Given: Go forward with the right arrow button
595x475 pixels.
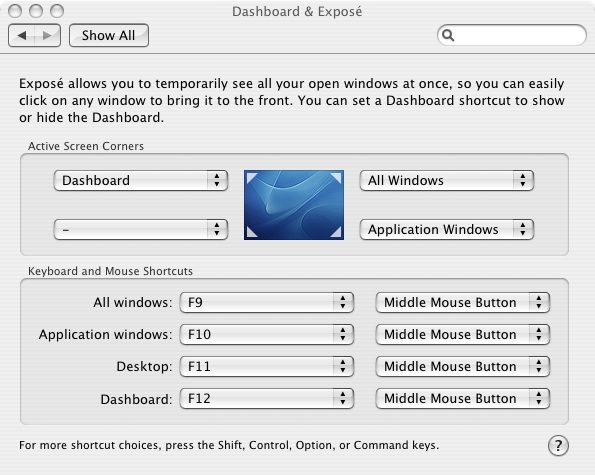Looking at the screenshot, I should (47, 36).
